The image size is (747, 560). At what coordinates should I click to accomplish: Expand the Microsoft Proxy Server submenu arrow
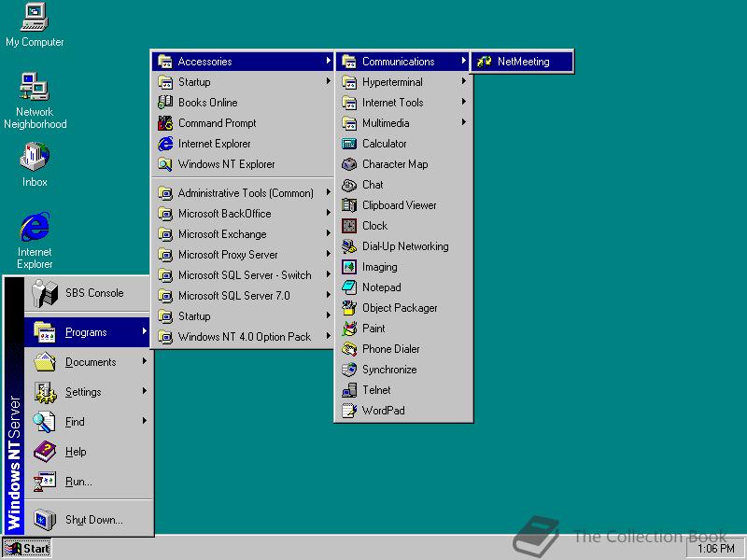(x=329, y=254)
